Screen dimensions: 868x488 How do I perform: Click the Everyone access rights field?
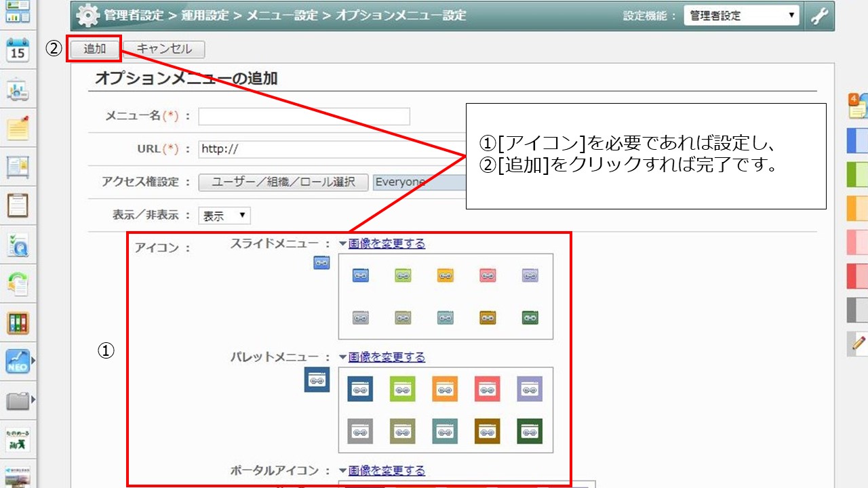(419, 182)
